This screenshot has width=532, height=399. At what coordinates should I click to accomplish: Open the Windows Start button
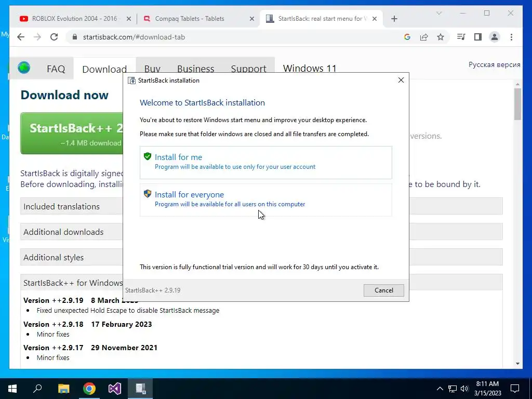tap(12, 389)
